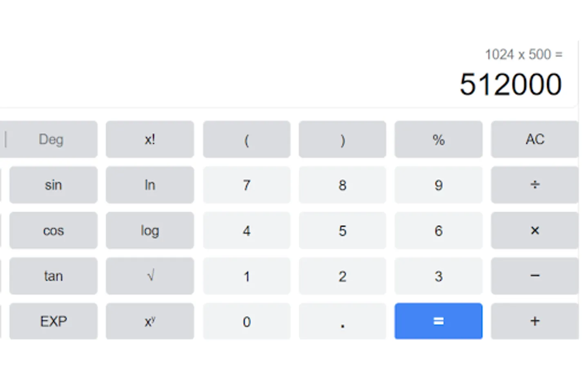The width and height of the screenshot is (588, 368).
Task: Clear everything with the AC key
Action: (534, 139)
